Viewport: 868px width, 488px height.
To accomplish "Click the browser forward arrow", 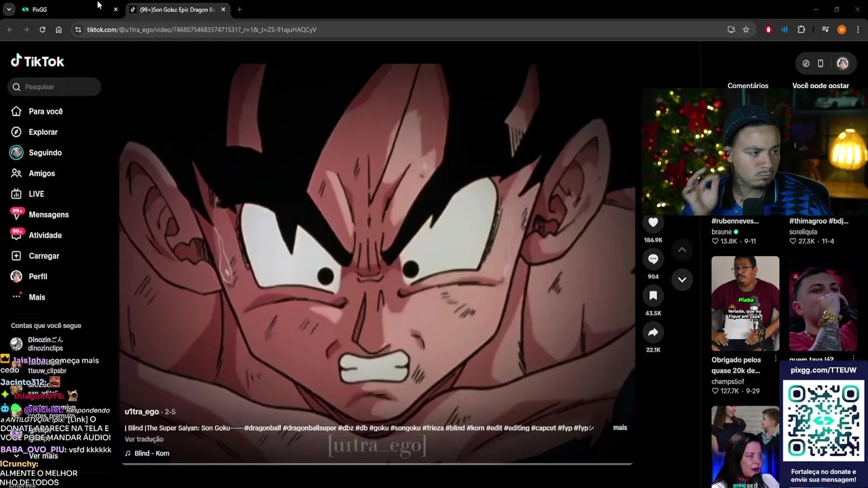I will pyautogui.click(x=26, y=29).
